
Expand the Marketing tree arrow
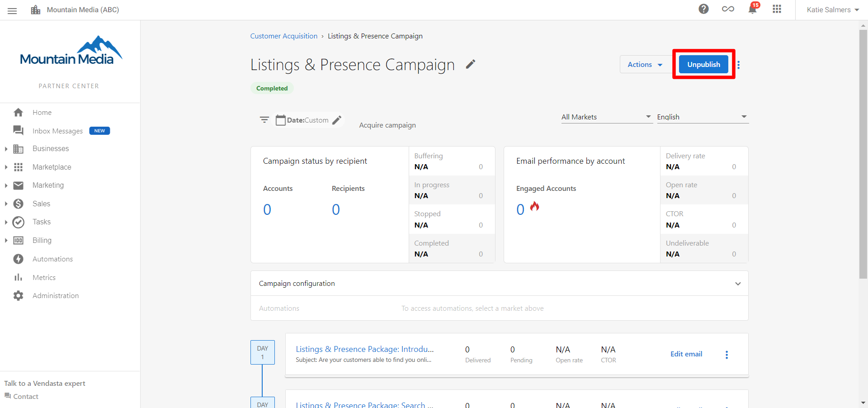tap(6, 185)
